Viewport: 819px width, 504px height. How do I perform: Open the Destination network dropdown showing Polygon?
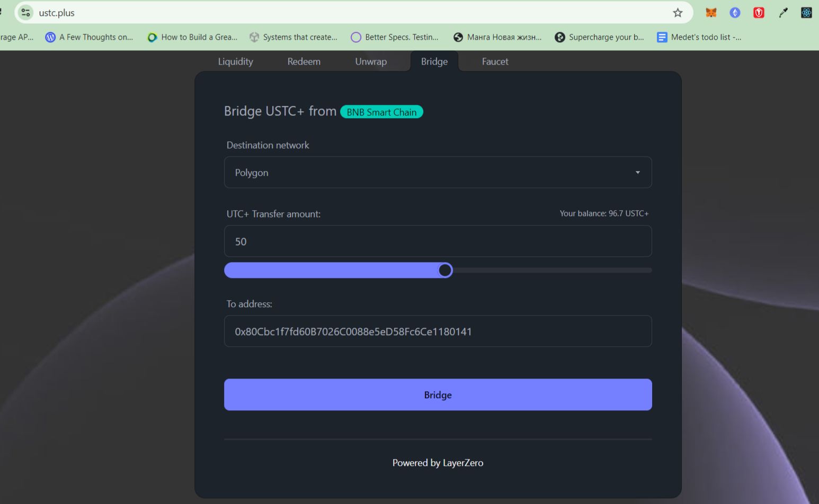pos(438,172)
